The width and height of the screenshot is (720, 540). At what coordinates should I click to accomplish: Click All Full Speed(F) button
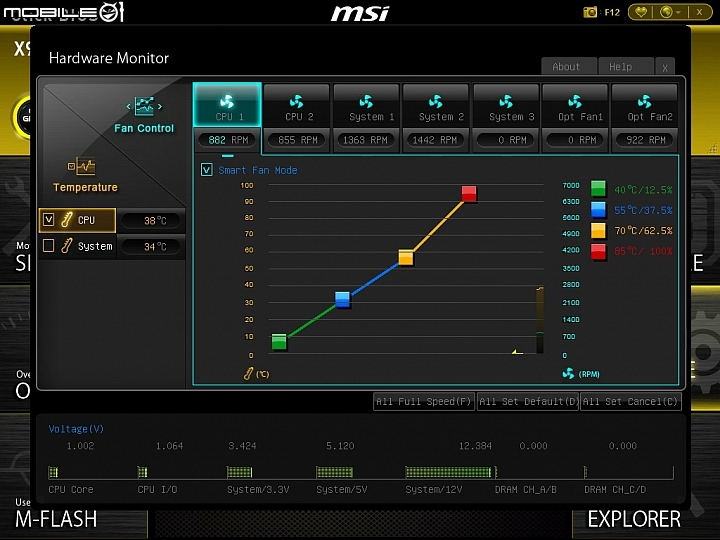(x=424, y=402)
